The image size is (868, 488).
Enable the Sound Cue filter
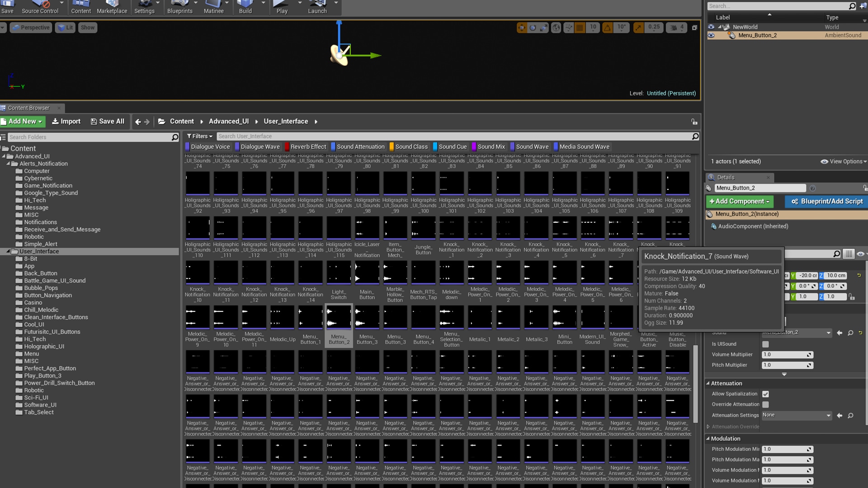click(449, 147)
